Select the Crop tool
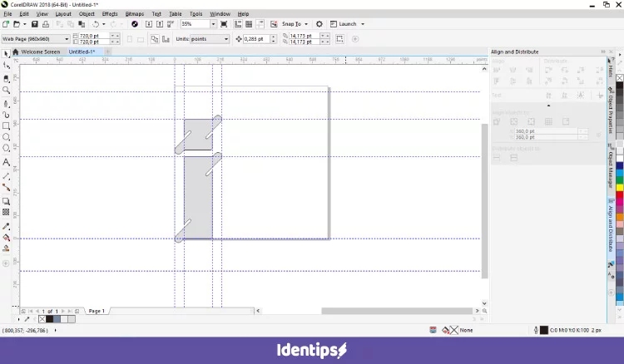 point(6,78)
